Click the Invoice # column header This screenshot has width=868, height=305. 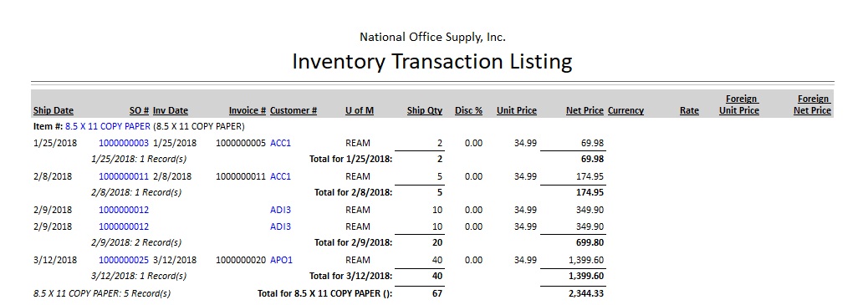(248, 110)
